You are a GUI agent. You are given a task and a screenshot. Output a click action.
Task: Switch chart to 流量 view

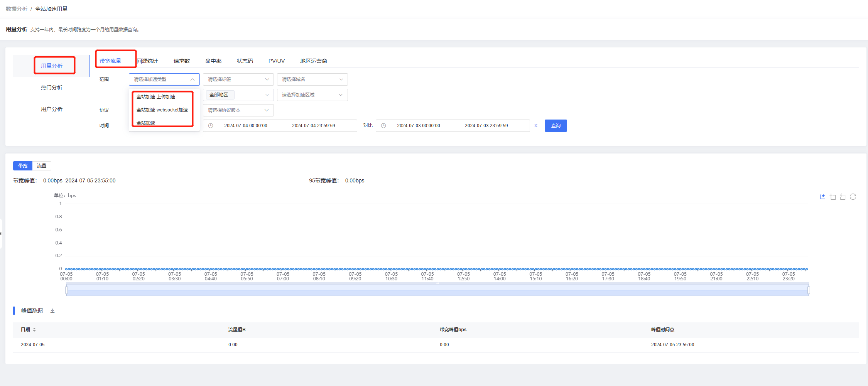pyautogui.click(x=42, y=166)
